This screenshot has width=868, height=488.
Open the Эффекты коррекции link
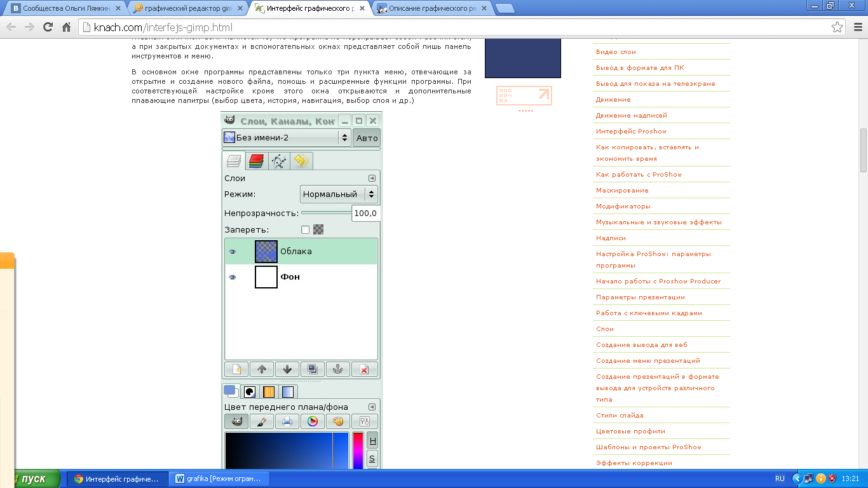coord(634,463)
